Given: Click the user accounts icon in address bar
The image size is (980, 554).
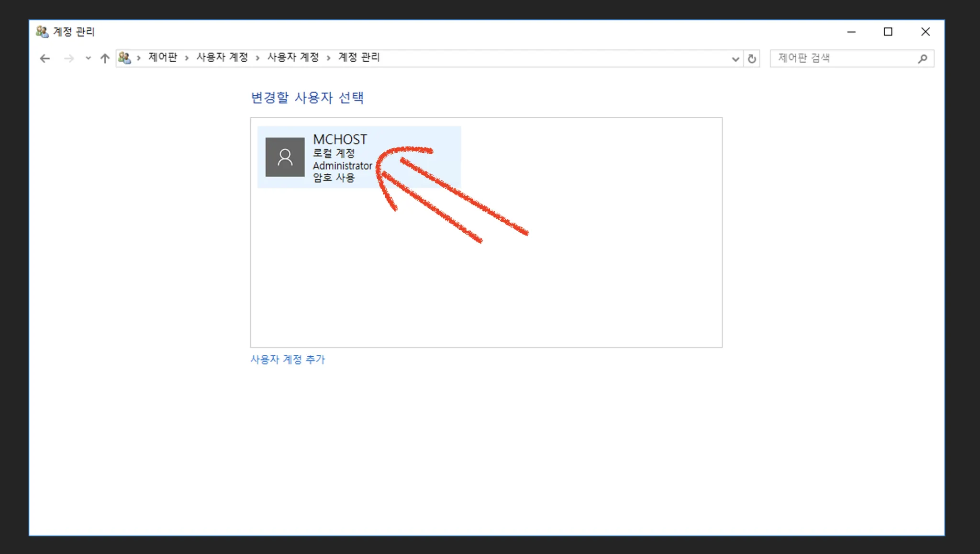Looking at the screenshot, I should (124, 58).
